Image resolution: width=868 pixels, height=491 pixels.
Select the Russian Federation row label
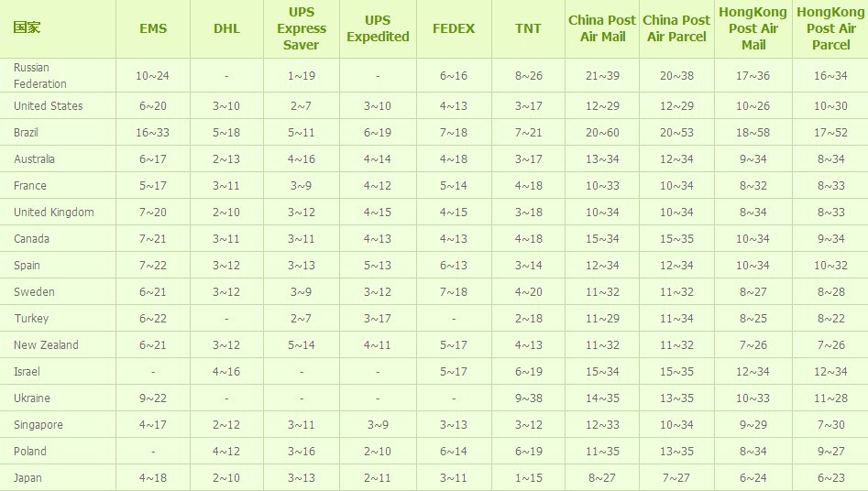click(x=40, y=76)
